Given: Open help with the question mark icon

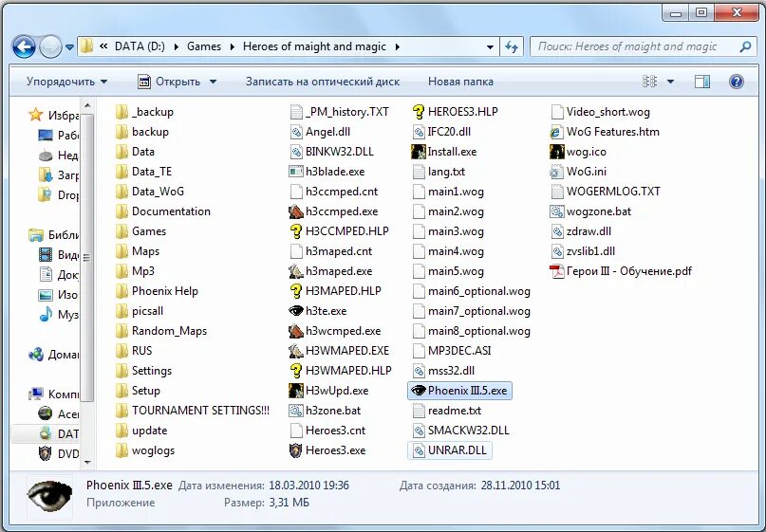Looking at the screenshot, I should (x=736, y=82).
